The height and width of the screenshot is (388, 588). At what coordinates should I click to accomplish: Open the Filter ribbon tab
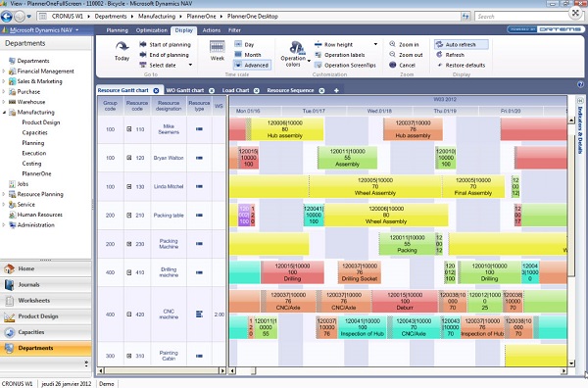[x=234, y=30]
